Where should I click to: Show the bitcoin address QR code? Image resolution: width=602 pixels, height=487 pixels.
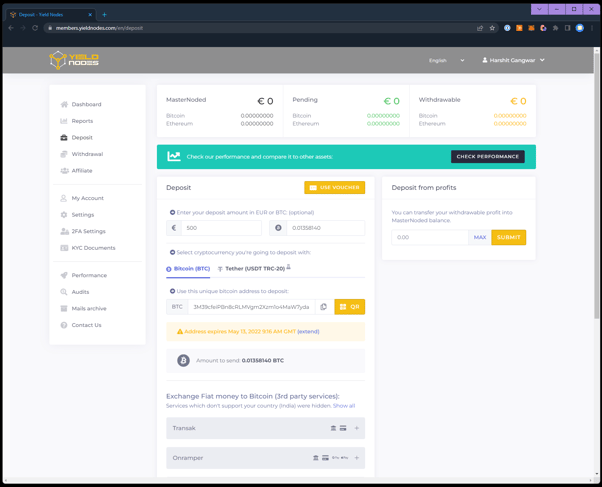click(349, 307)
